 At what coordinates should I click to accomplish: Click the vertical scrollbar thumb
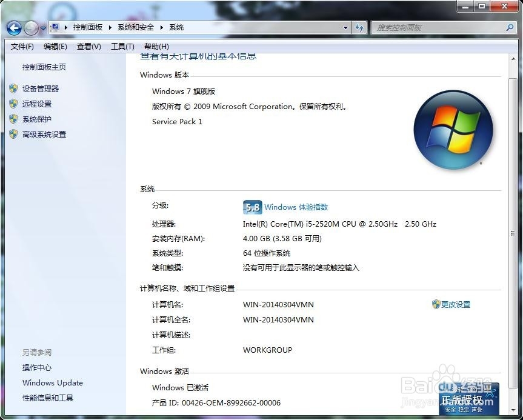pos(513,233)
